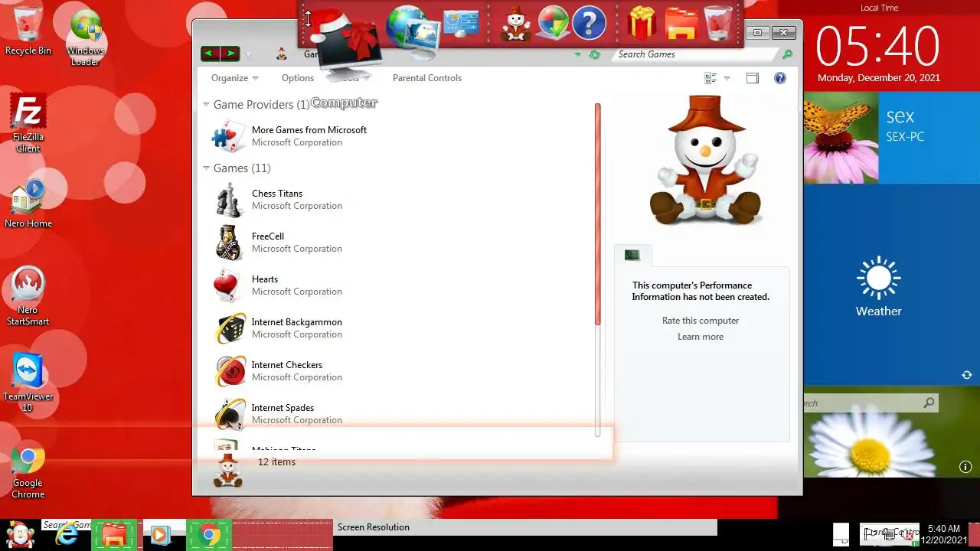Open the Organize dropdown menu
Screen dimensions: 980x551
coord(234,78)
